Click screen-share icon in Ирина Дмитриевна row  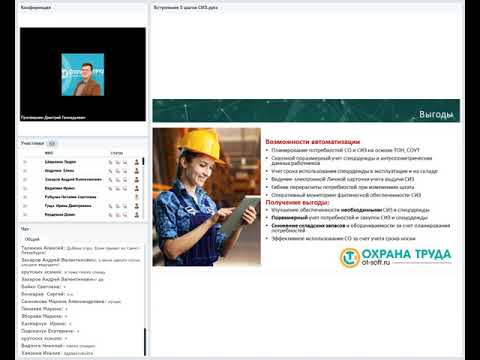point(125,206)
